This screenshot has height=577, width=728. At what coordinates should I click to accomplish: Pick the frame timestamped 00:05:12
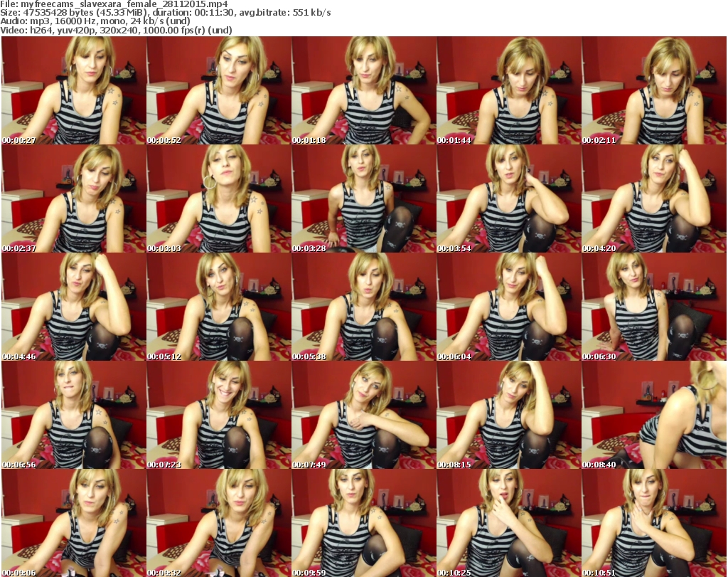(219, 307)
